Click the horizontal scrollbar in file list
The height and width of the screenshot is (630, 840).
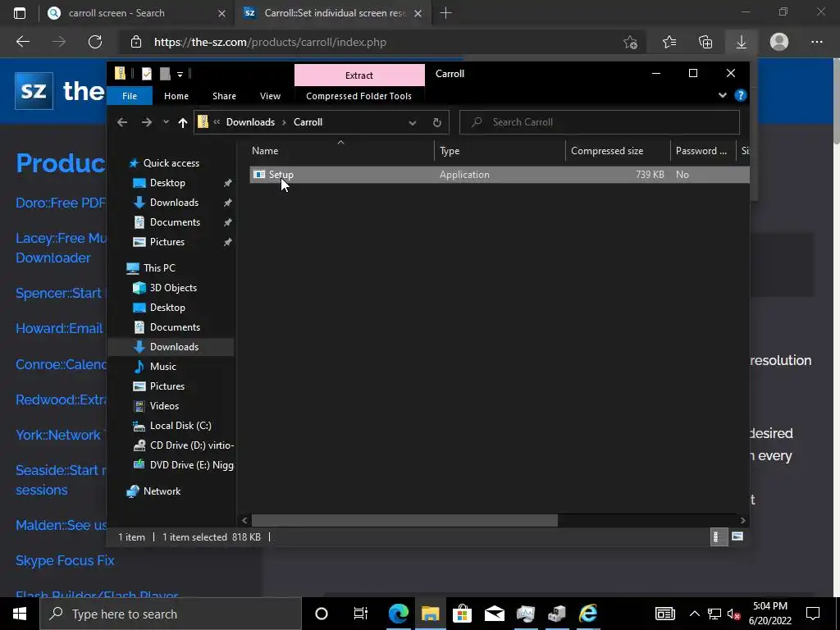(x=404, y=520)
